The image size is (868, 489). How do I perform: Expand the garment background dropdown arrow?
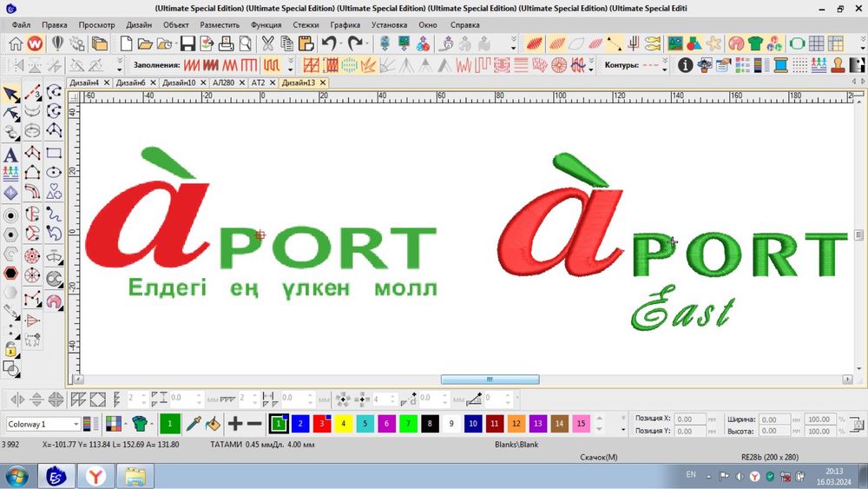[152, 424]
